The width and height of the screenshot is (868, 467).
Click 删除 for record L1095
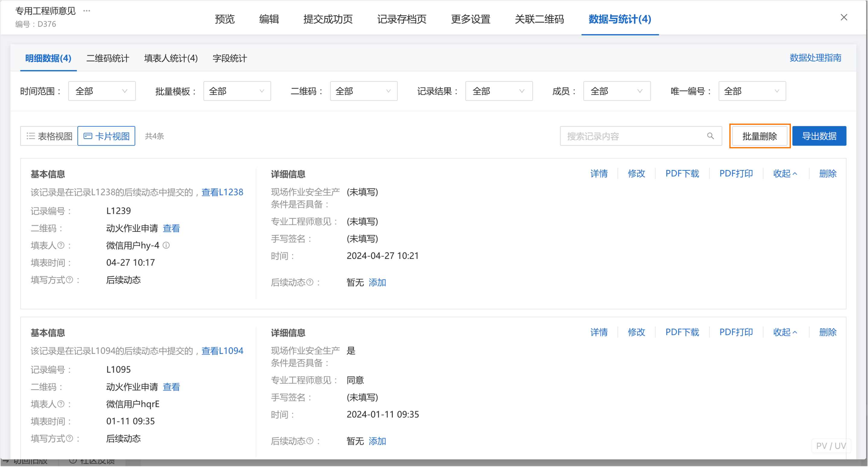828,332
